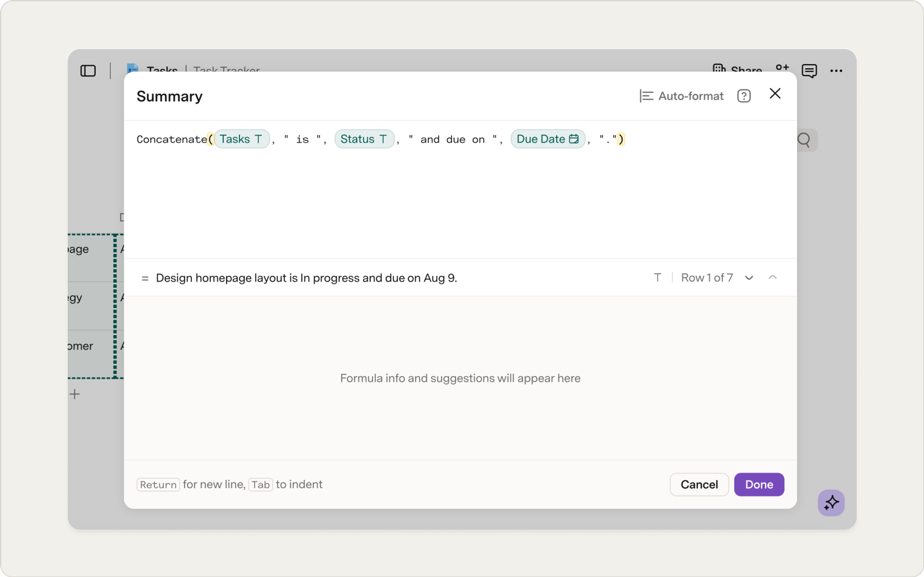This screenshot has height=577, width=924.
Task: Click the equals sign result icon
Action: coord(145,279)
